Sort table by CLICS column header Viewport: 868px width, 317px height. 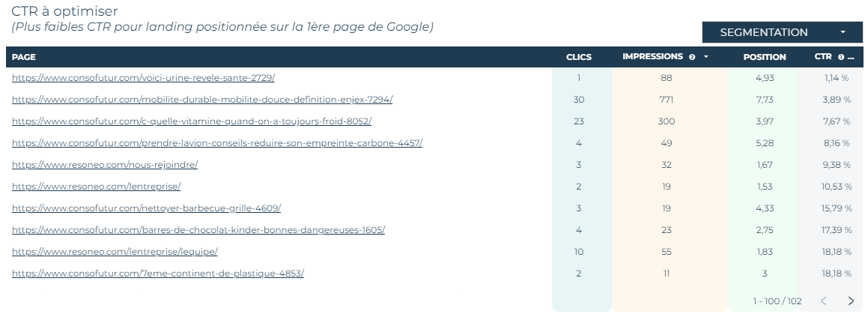(x=578, y=57)
